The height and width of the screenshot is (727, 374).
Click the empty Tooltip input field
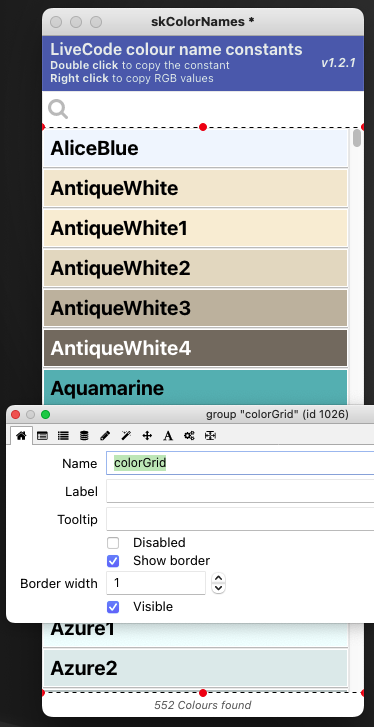(x=240, y=519)
